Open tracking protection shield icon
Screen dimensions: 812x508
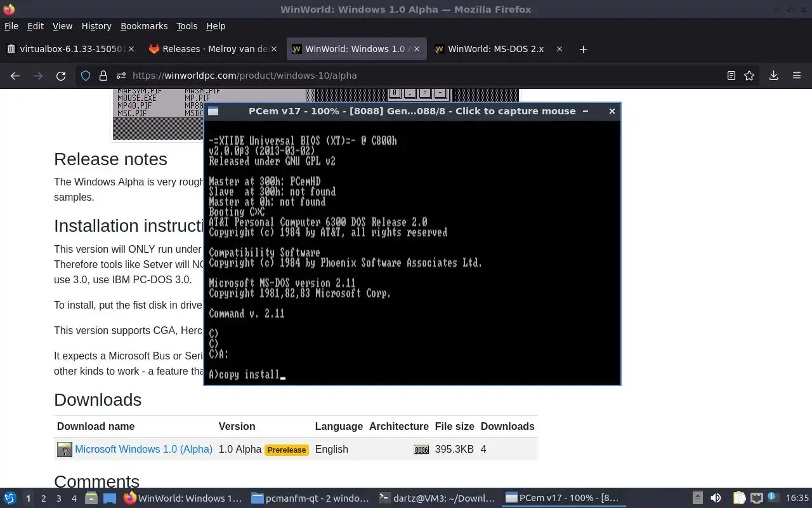point(86,76)
